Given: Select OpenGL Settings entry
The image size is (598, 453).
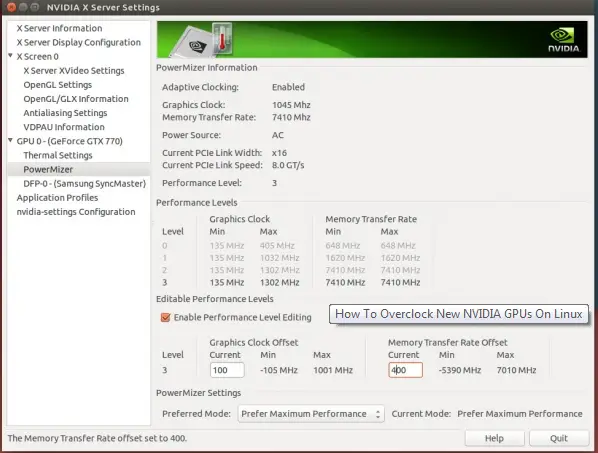Looking at the screenshot, I should click(58, 85).
